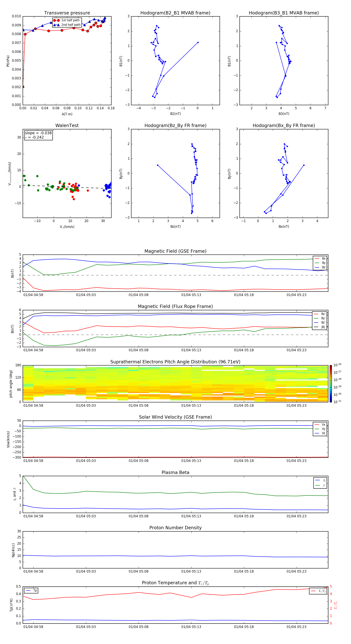Screen dimensions: 351x644
Task: Click the 'Hodogram(B2_B1 MVAB frame)' title
Action: click(x=175, y=13)
